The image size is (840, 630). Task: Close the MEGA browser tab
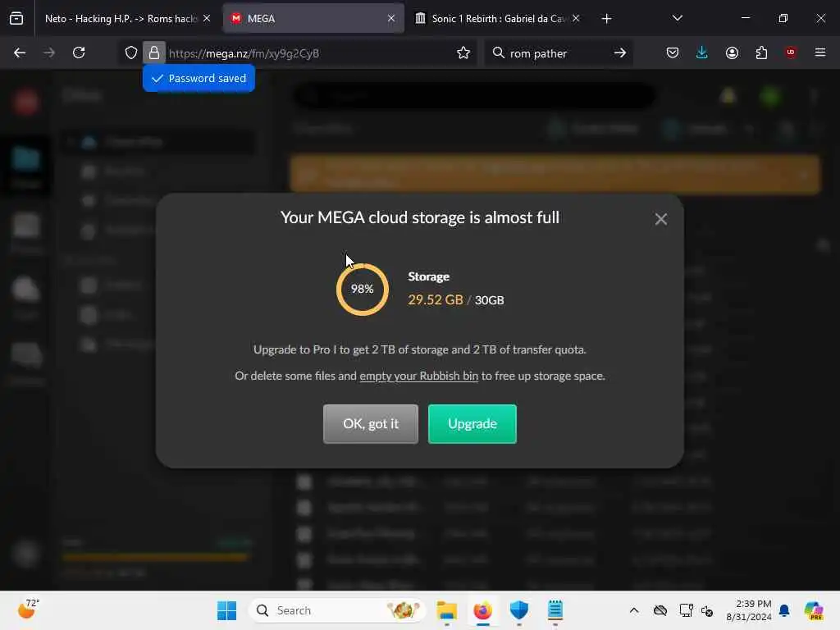coord(391,18)
